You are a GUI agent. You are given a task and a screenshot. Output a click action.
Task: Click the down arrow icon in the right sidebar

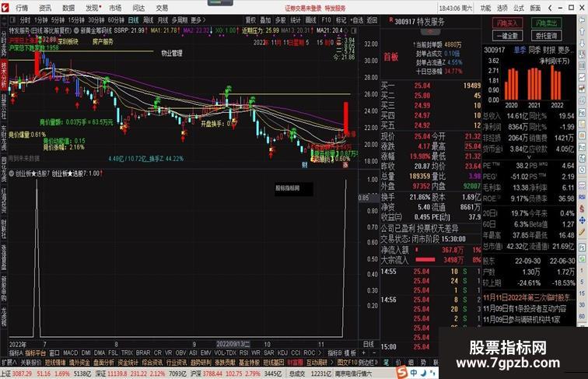pos(582,44)
